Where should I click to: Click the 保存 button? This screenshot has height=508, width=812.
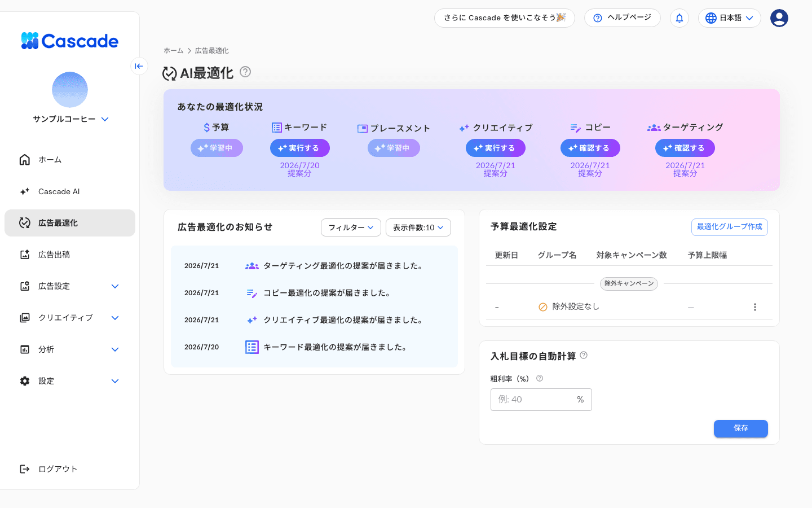tap(741, 428)
